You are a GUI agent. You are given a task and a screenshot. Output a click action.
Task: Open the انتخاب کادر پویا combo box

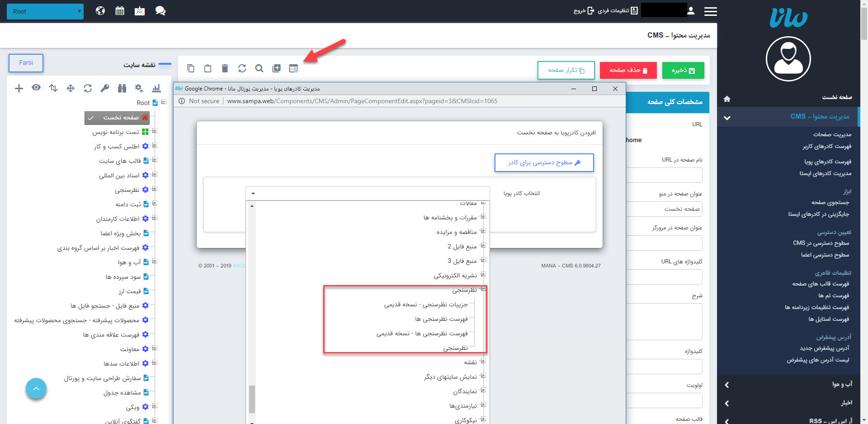(367, 193)
